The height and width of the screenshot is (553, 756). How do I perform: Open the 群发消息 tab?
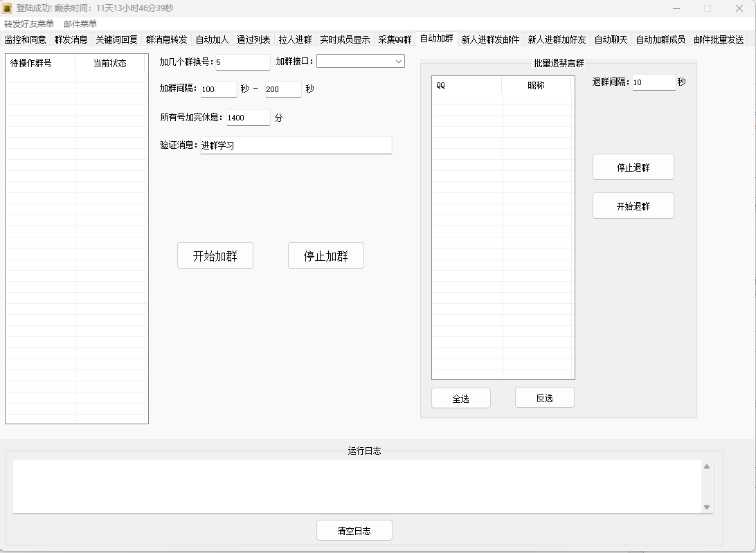71,39
